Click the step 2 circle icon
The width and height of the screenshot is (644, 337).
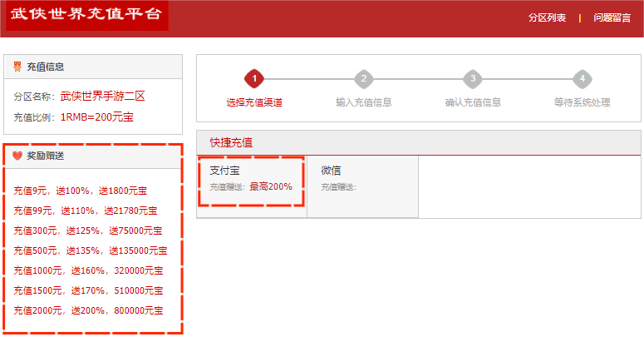tap(363, 79)
